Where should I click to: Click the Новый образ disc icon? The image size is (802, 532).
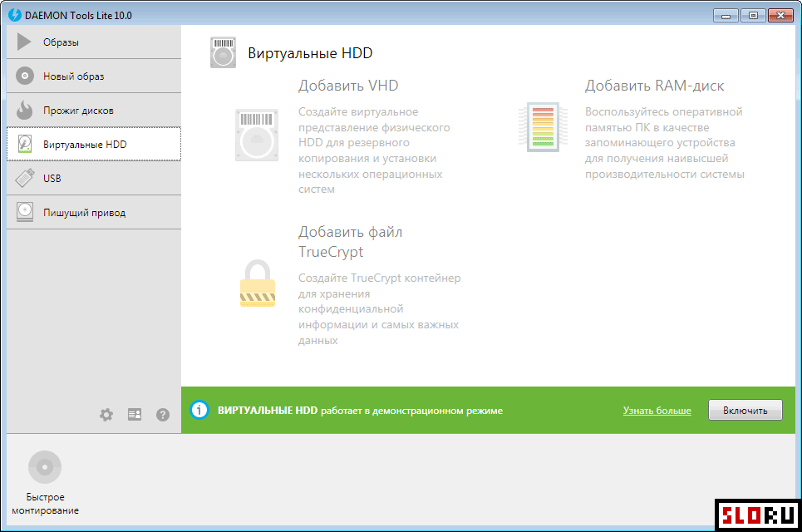click(x=25, y=76)
